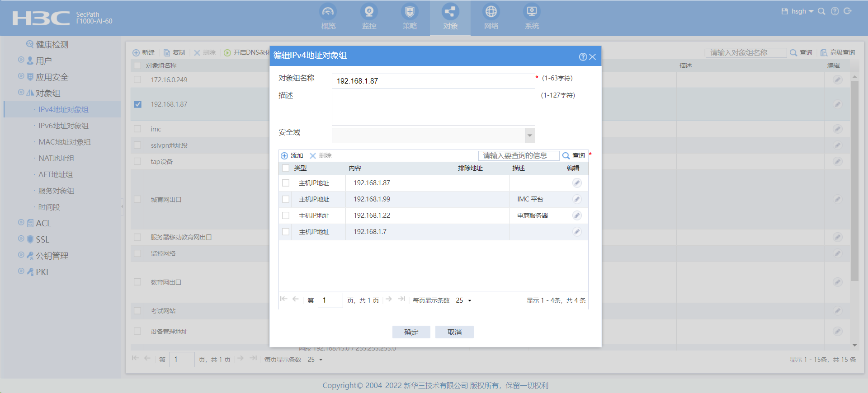Check the 192.168.1.99 row checkbox
The width and height of the screenshot is (868, 393).
point(286,199)
